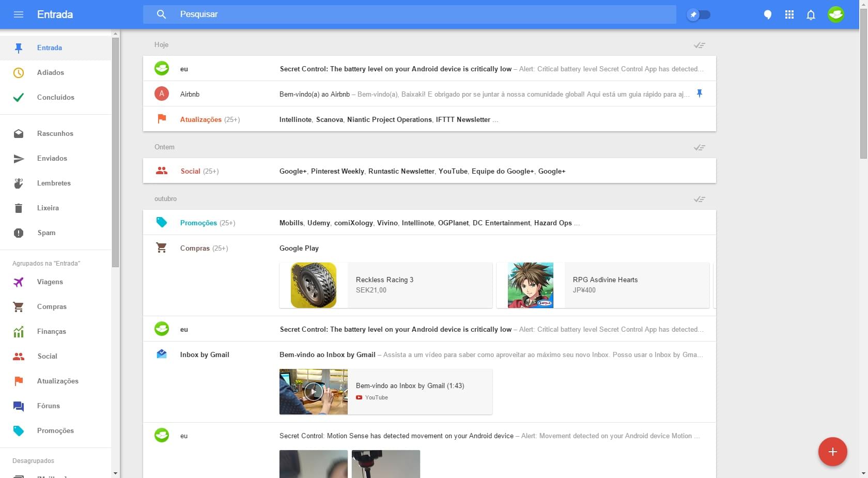The height and width of the screenshot is (478, 868).
Task: Click the Lembretes finger icon
Action: coord(19,183)
